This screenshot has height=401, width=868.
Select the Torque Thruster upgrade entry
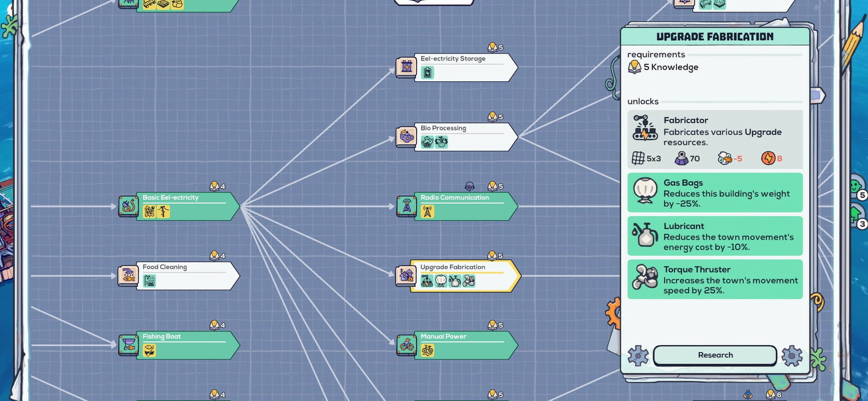pos(715,279)
